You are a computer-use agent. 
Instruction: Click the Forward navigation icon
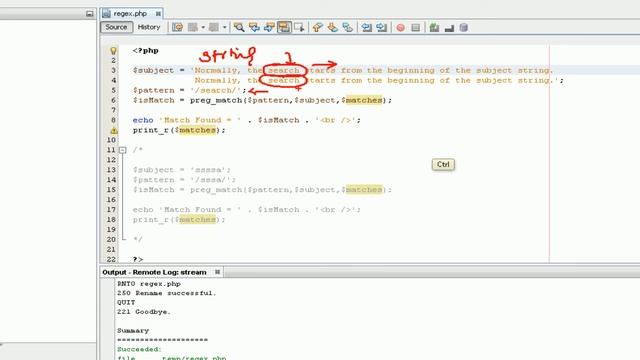tap(214, 27)
